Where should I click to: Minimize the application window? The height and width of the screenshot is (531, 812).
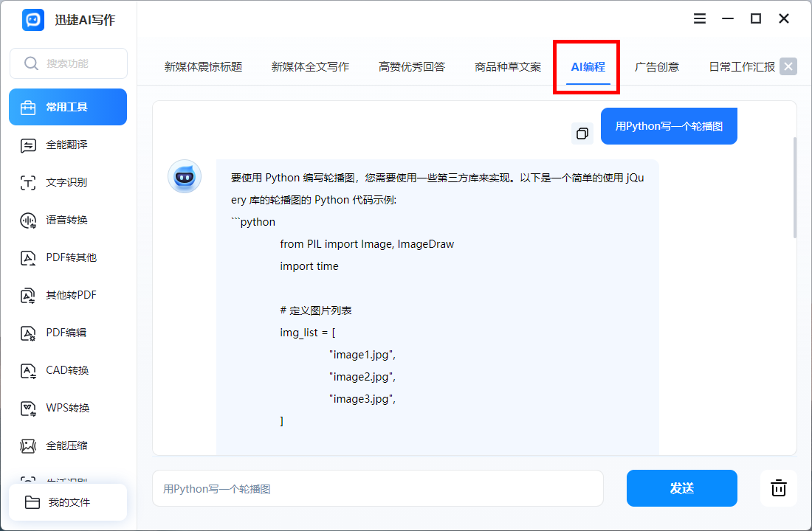[728, 18]
